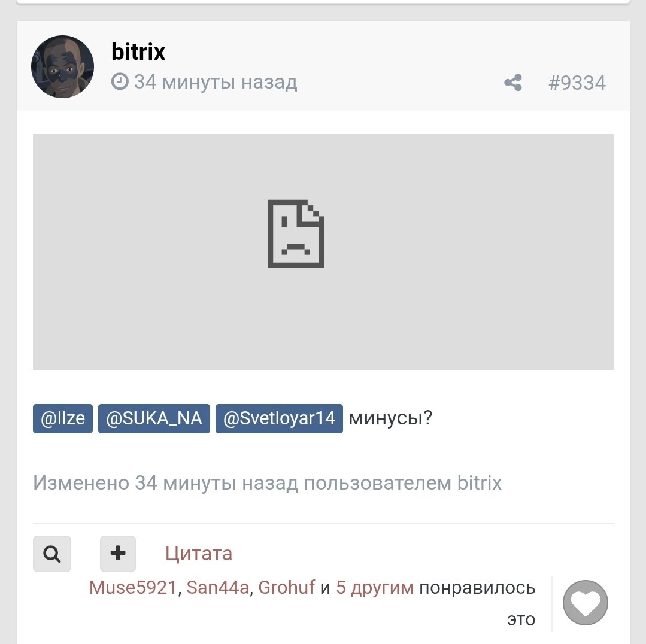
Task: Click the "минусы?" post text
Action: click(x=390, y=418)
